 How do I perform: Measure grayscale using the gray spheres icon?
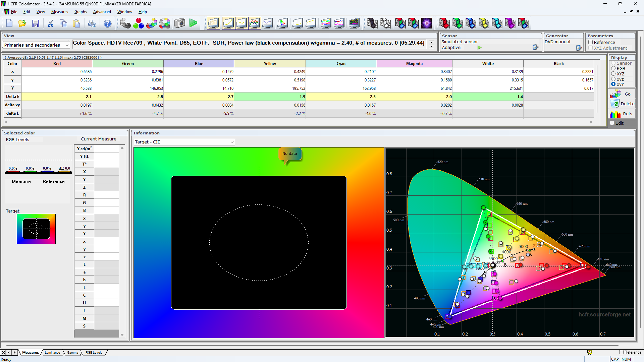pyautogui.click(x=125, y=23)
